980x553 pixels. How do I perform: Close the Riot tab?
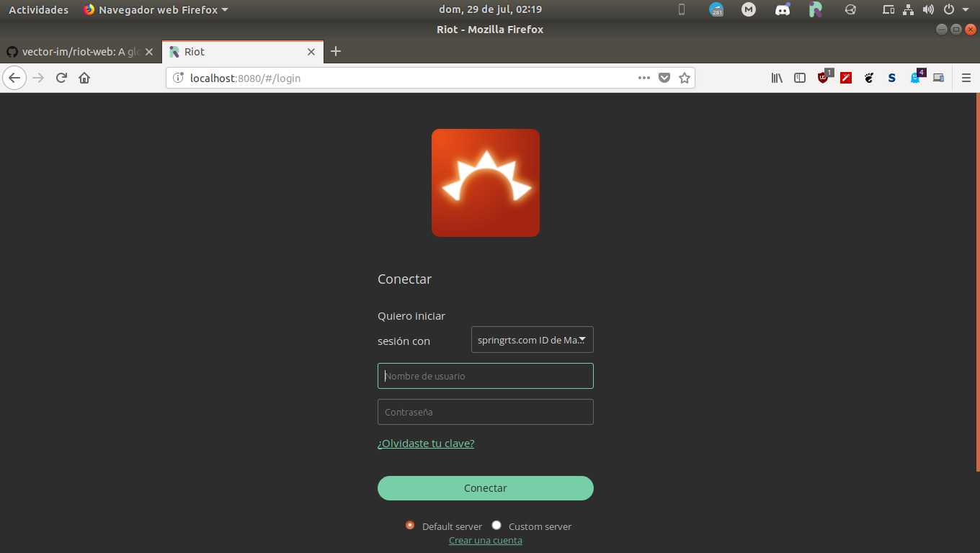[x=311, y=52]
